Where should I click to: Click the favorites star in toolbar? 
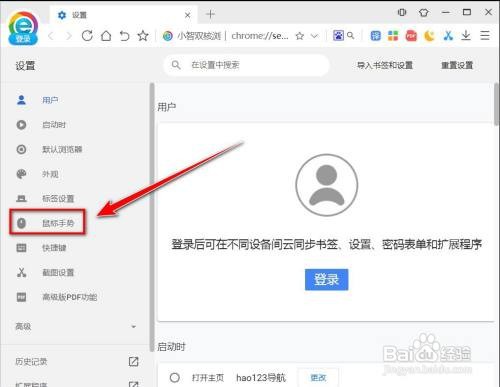(143, 35)
